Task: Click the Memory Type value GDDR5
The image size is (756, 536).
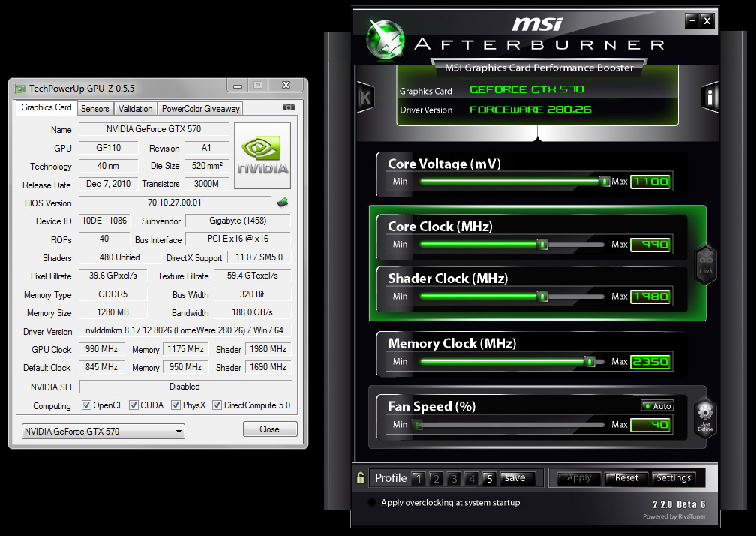Action: 112,294
